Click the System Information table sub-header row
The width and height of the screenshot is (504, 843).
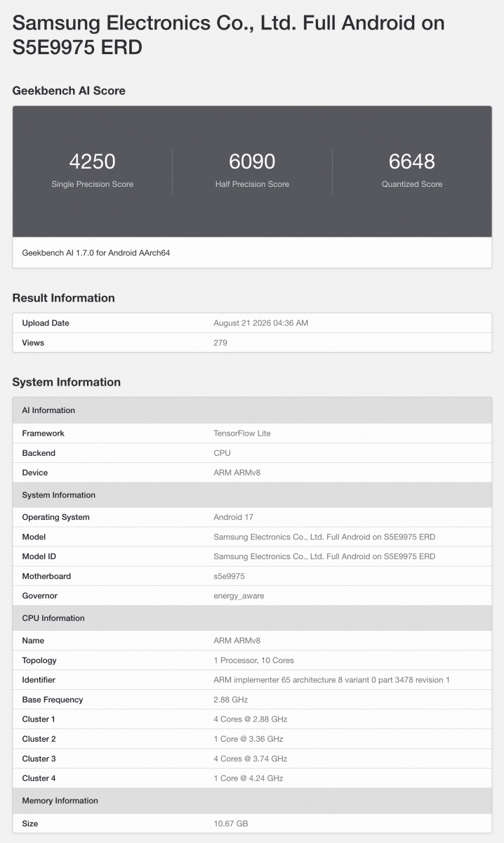[252, 495]
